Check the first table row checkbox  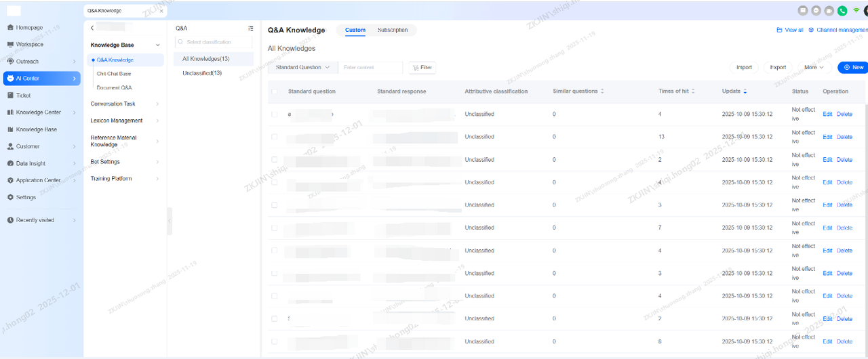click(x=275, y=114)
